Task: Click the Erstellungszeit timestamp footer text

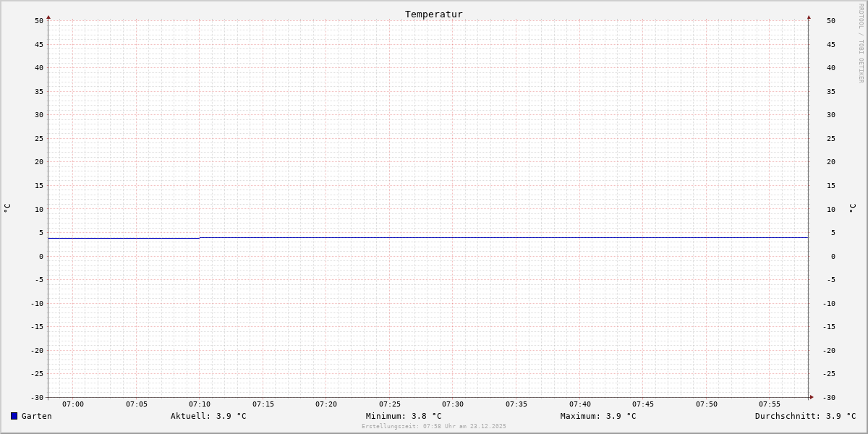Action: [x=434, y=426]
